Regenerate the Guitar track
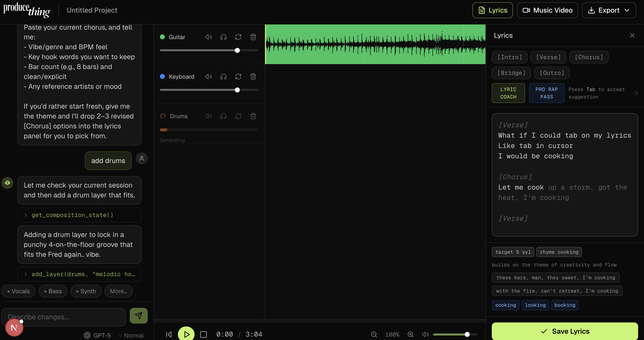 click(x=238, y=37)
